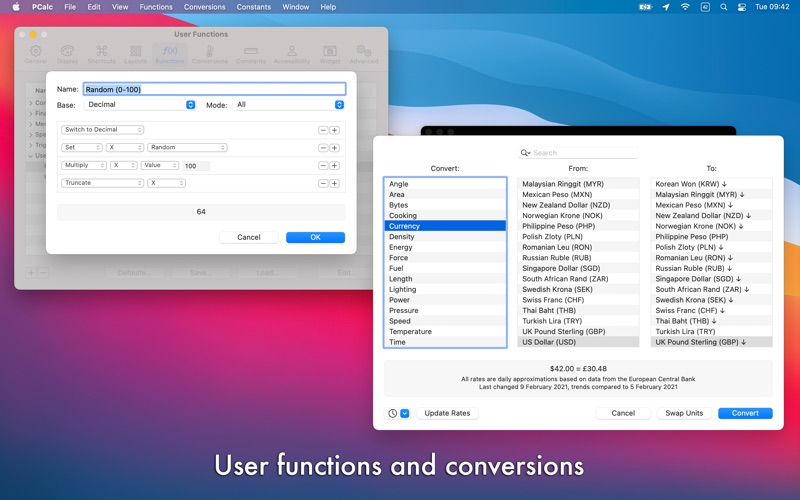Open the Edit menu

[x=94, y=7]
